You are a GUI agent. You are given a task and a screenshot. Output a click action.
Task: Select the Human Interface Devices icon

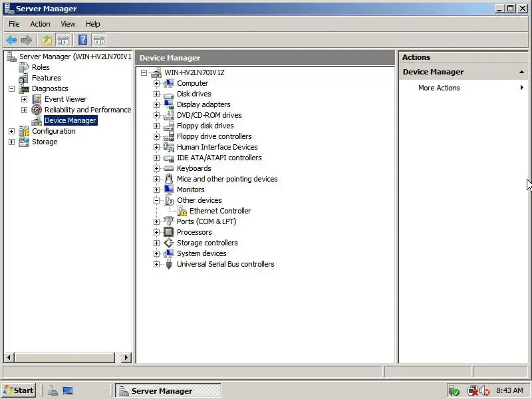[169, 147]
